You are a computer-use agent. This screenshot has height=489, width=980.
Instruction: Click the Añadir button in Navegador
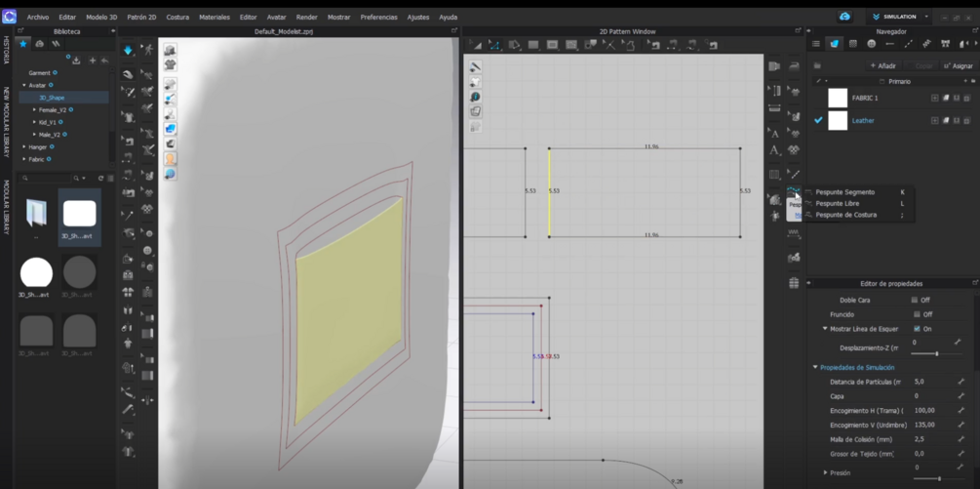[x=883, y=65]
